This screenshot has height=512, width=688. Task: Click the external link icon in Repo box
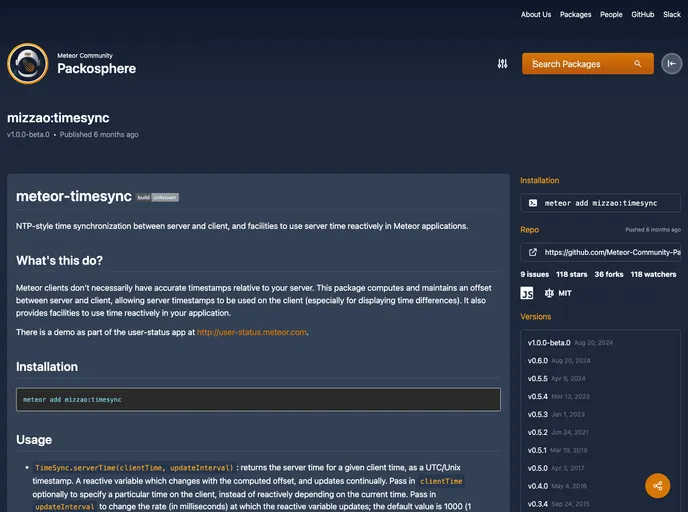point(533,252)
